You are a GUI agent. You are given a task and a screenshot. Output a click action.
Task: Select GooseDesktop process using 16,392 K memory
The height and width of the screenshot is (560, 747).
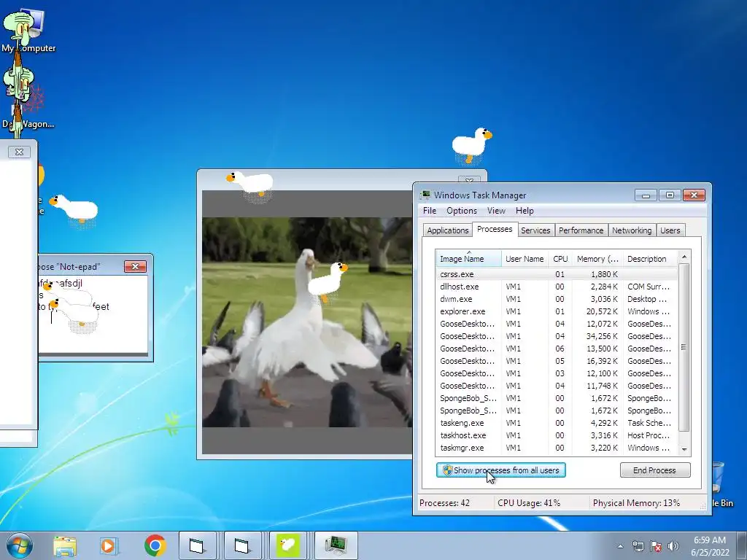(557, 361)
